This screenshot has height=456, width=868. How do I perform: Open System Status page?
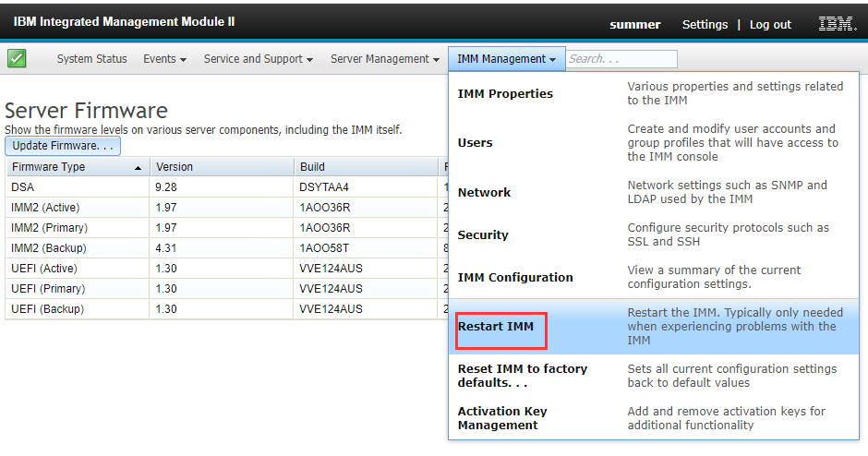tap(92, 59)
